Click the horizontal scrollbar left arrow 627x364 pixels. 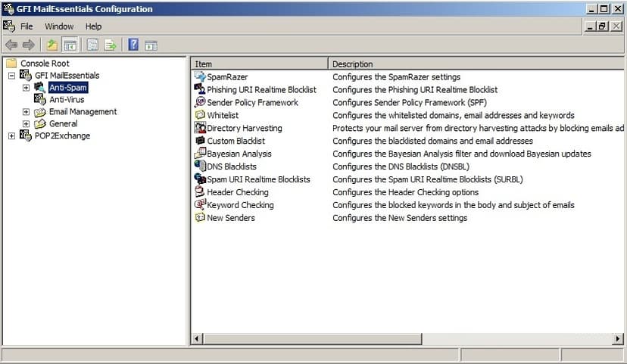(197, 339)
